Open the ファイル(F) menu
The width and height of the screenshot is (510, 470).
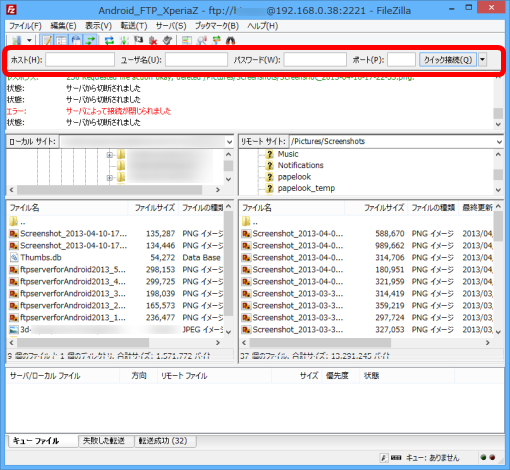coord(25,26)
